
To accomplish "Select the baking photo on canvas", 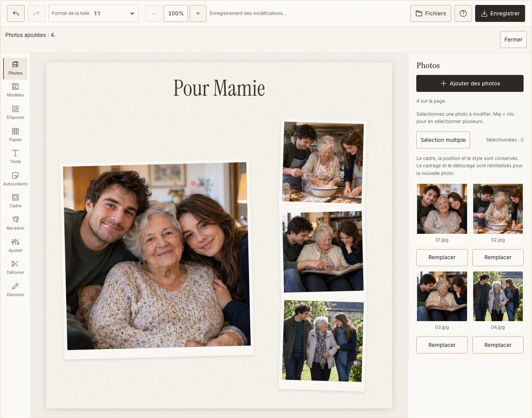I will point(323,162).
